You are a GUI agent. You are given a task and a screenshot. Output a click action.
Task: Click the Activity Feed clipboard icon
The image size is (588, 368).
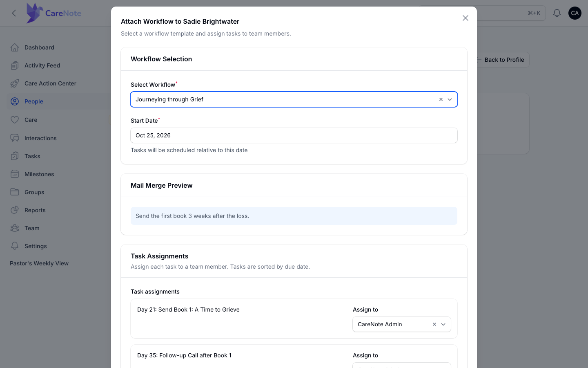tap(15, 65)
